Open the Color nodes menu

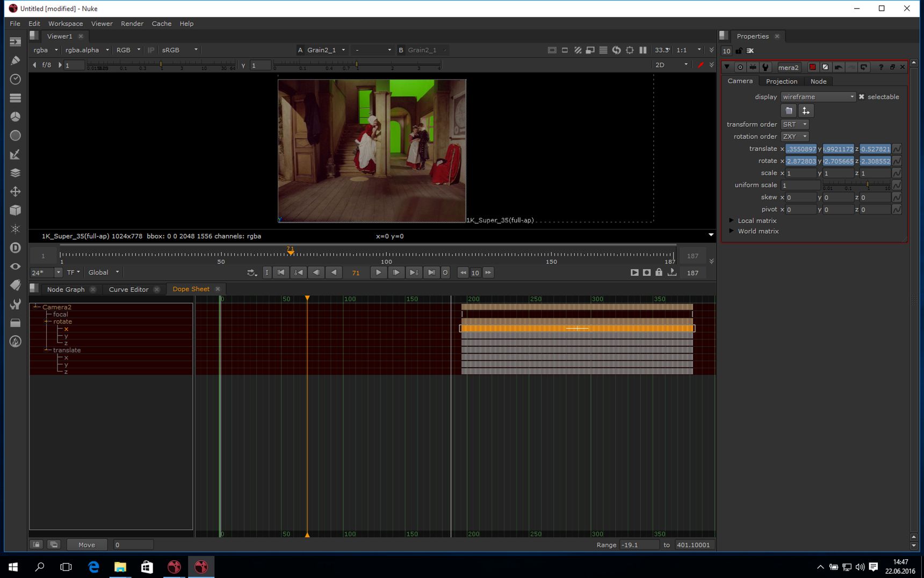click(x=15, y=117)
